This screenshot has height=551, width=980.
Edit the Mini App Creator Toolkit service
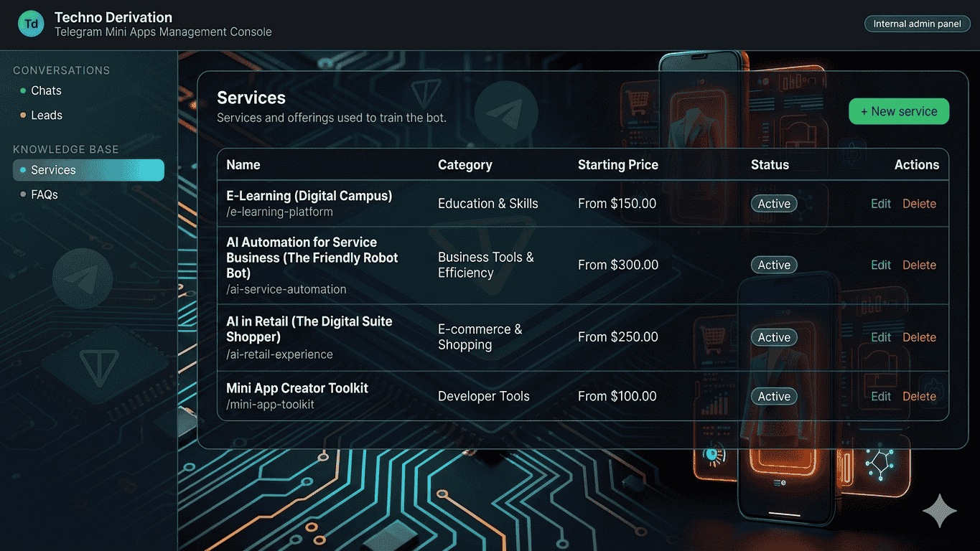coord(880,396)
